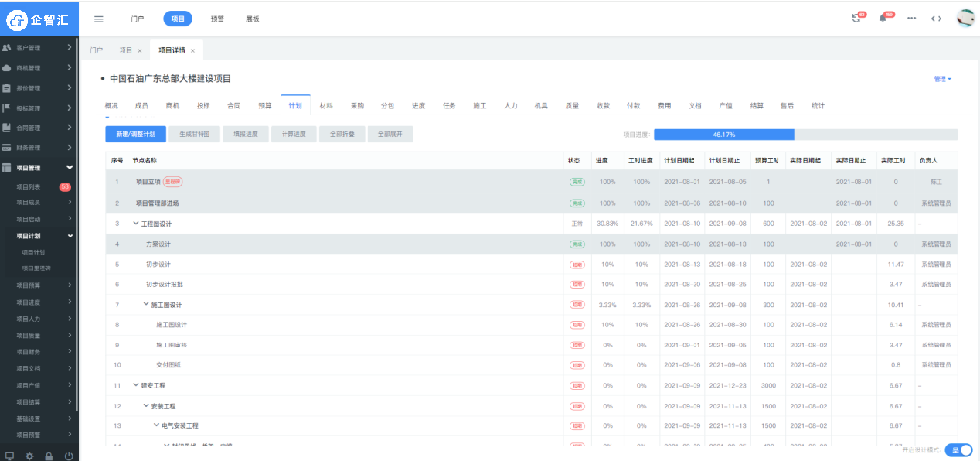Open the settings gear at sidebar bottom
The image size is (980, 461).
(29, 456)
